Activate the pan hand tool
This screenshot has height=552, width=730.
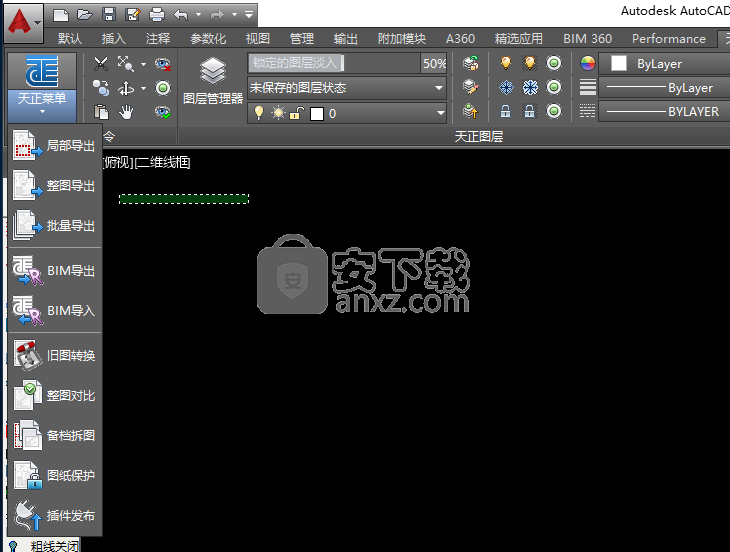[126, 112]
